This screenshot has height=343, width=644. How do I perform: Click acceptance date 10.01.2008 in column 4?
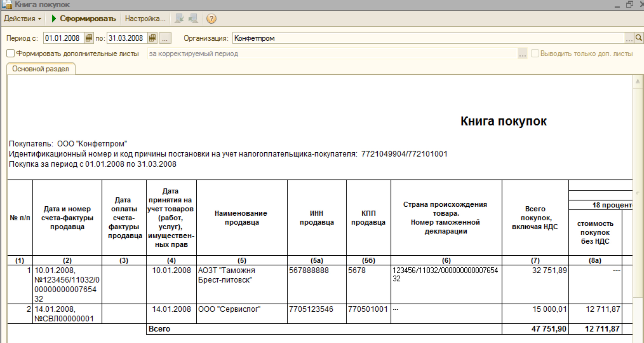171,284
